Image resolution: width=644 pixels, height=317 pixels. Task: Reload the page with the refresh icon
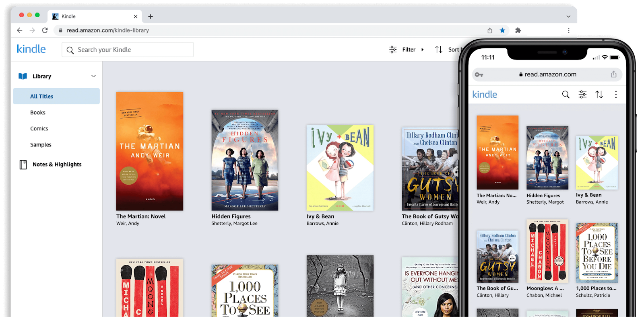(45, 30)
